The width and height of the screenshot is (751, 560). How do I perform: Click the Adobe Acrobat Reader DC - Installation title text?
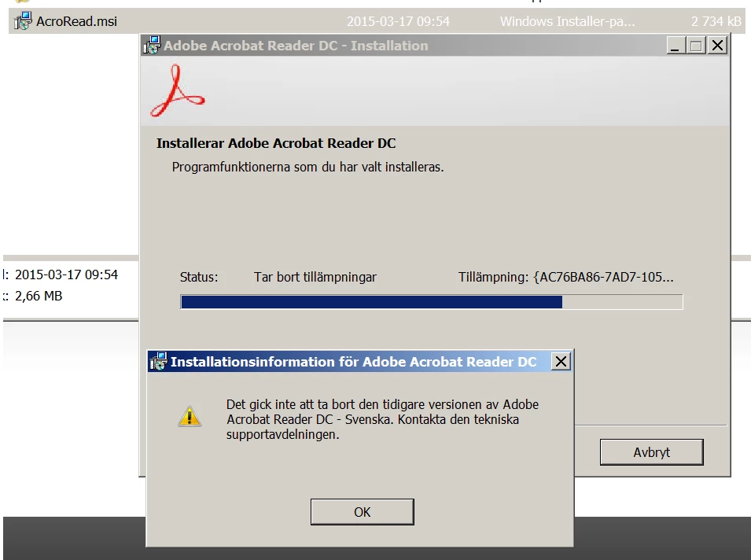tap(296, 46)
